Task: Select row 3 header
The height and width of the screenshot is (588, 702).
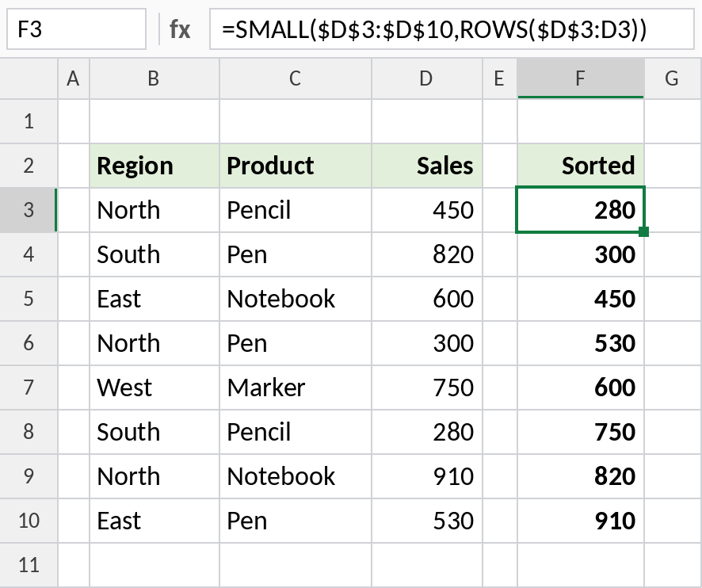Action: click(29, 210)
